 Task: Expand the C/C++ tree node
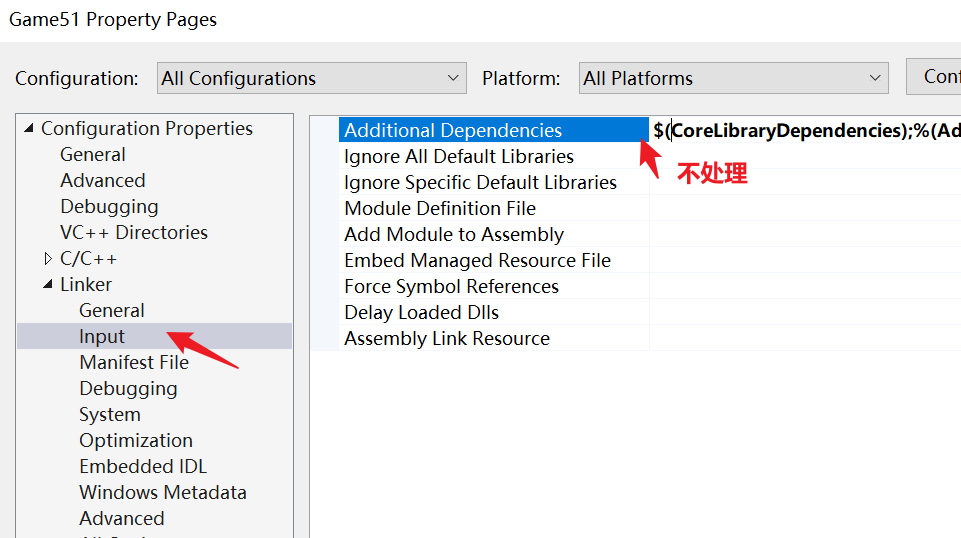point(48,259)
